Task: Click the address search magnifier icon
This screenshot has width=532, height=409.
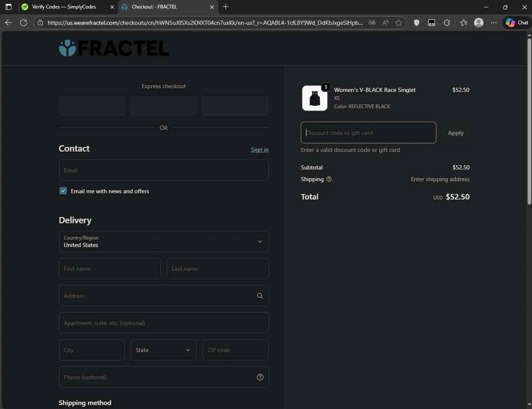Action: pos(260,296)
